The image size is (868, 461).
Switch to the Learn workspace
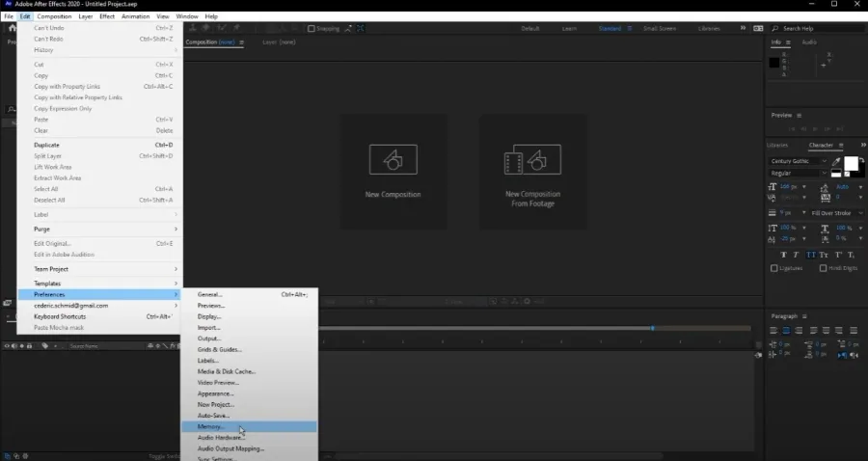(x=569, y=28)
